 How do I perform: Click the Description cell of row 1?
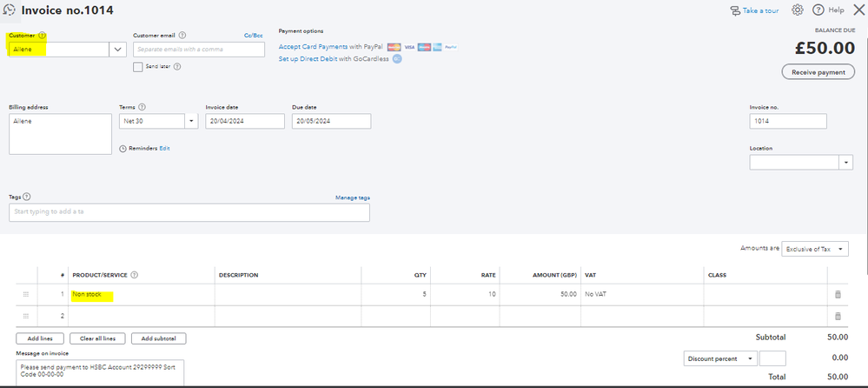point(288,294)
